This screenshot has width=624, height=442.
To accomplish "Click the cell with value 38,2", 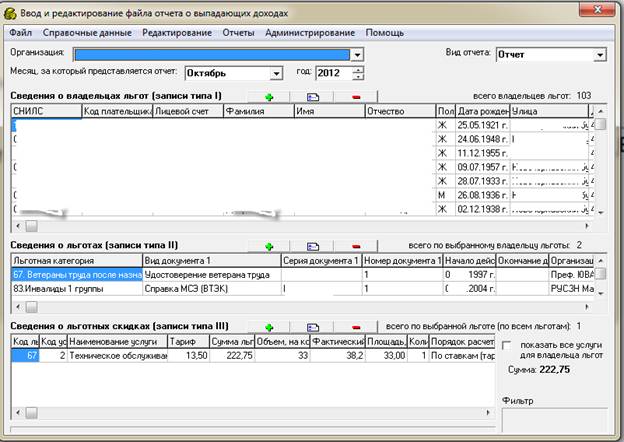I will (x=337, y=356).
